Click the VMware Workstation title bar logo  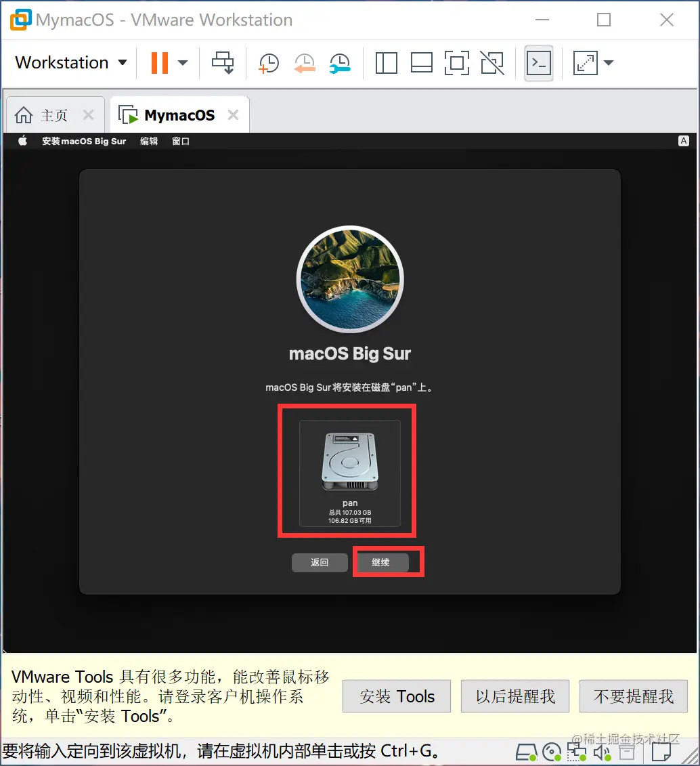point(20,20)
